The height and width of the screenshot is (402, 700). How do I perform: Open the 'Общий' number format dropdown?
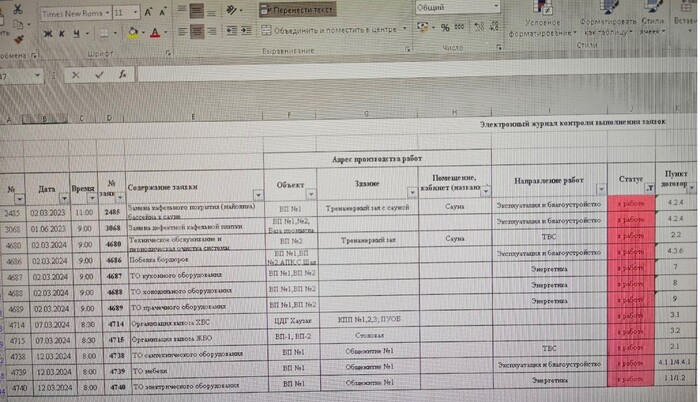click(496, 7)
